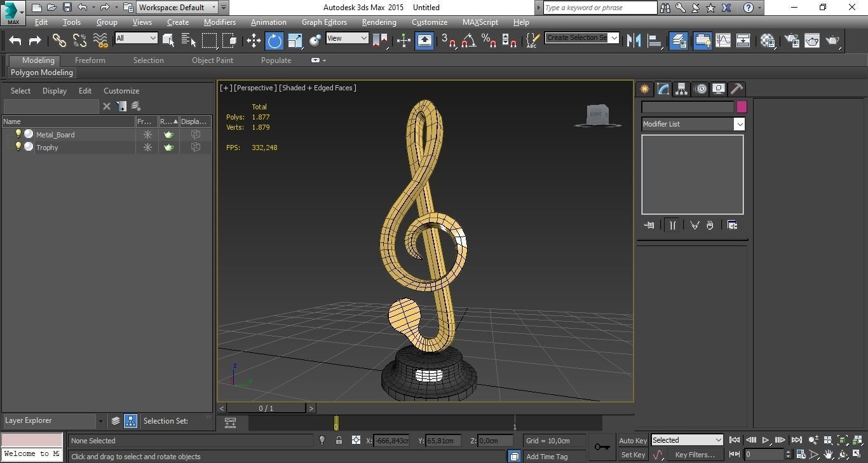Open the Rendered Frame Window
Viewport: 868px width, 463px height.
pyautogui.click(x=812, y=40)
